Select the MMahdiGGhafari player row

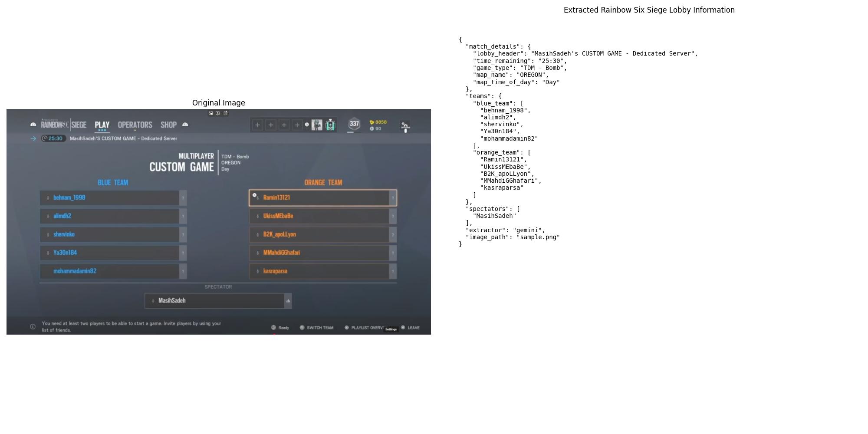point(323,253)
